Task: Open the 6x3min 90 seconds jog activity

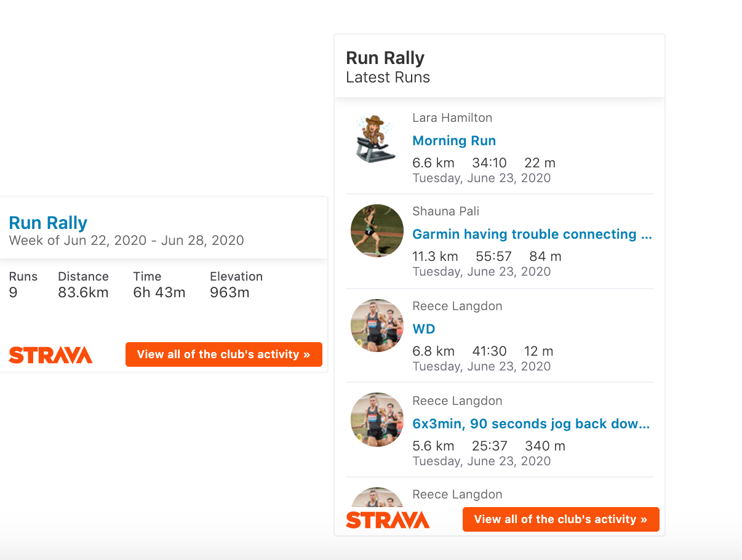Action: coord(532,423)
